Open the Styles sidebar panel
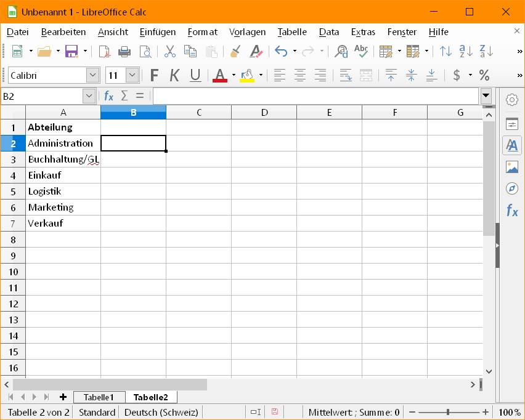Screen dimensions: 525x420 (x=511, y=145)
